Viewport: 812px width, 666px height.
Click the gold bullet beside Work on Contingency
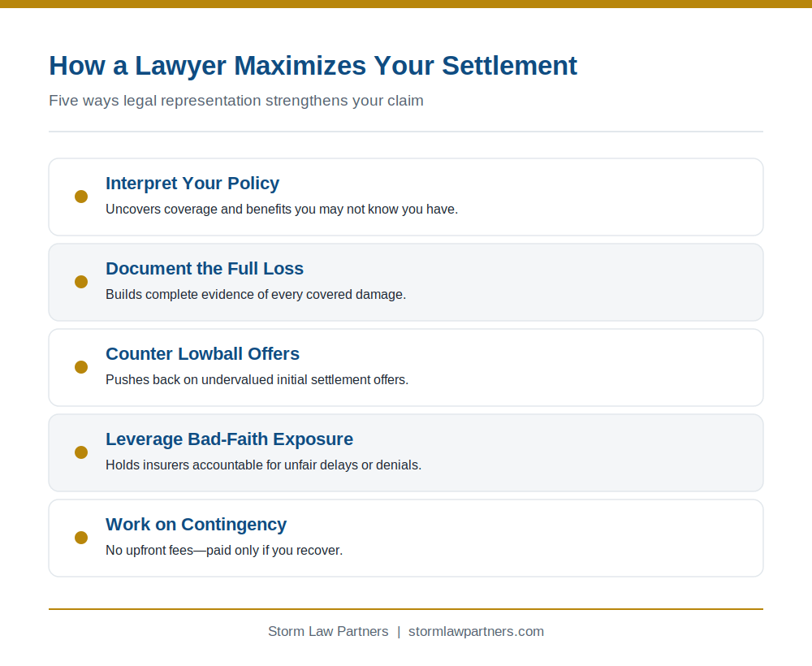point(81,538)
